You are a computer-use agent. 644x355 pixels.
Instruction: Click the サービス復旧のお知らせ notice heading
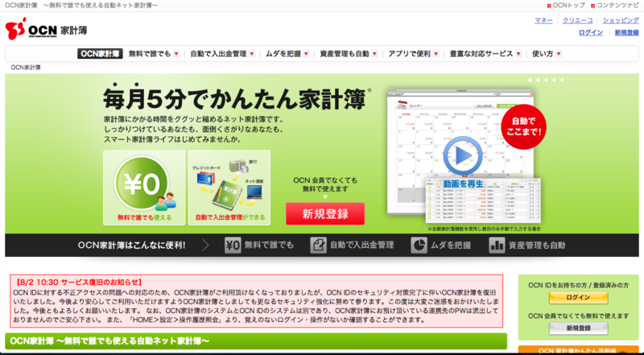[79, 283]
